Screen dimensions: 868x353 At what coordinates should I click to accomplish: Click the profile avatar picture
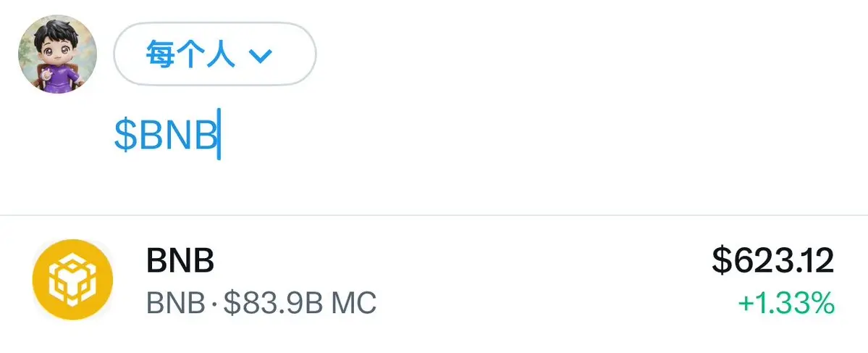57,54
